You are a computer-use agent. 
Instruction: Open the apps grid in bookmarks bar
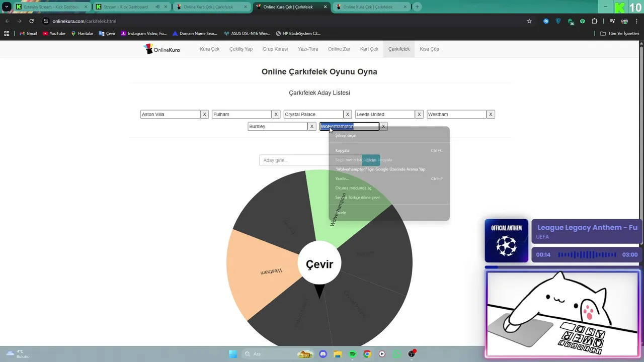tap(7, 33)
